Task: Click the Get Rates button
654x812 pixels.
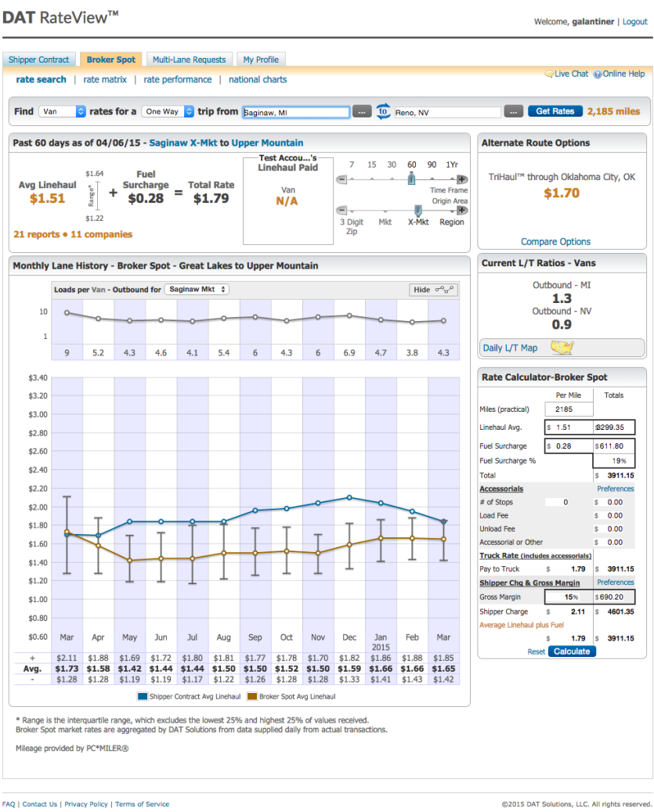Action: point(555,111)
